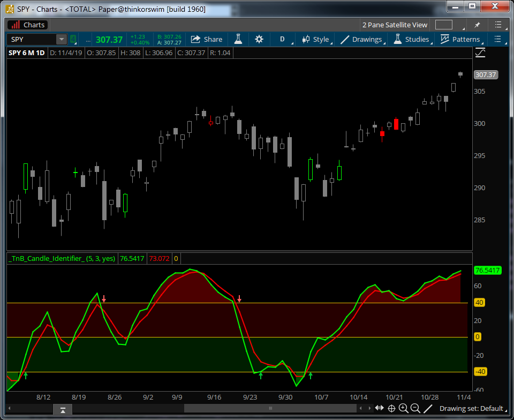Click the ellipsis before the 307.37 price
Screen dimensions: 514x420
[x=88, y=40]
